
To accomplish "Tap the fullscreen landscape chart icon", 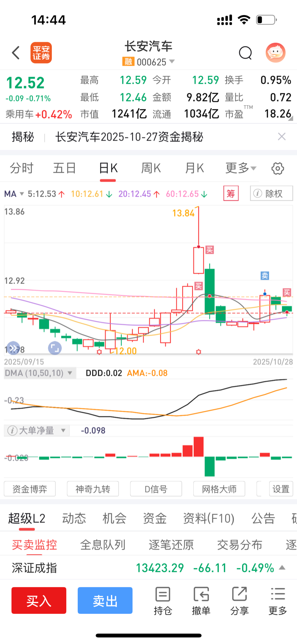I will tap(55, 348).
